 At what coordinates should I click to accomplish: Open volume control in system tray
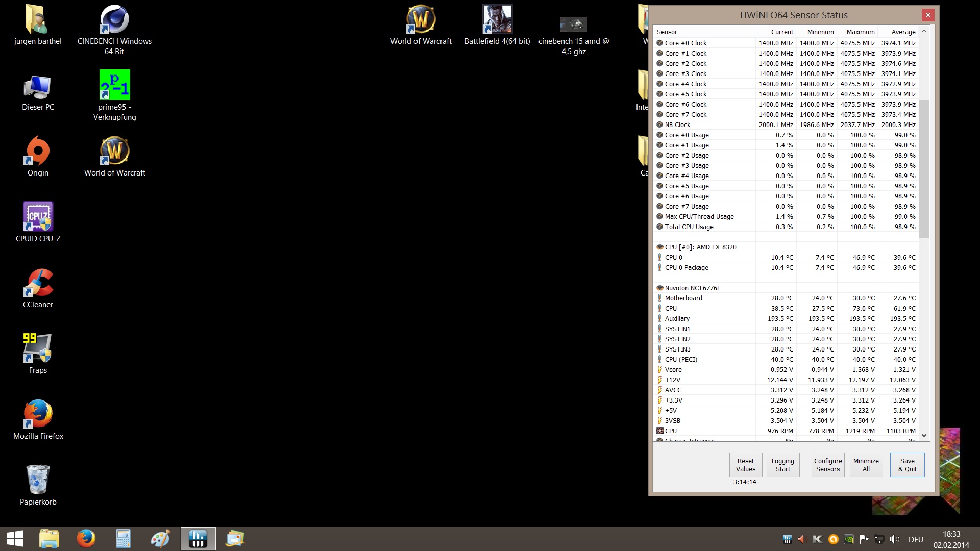894,539
